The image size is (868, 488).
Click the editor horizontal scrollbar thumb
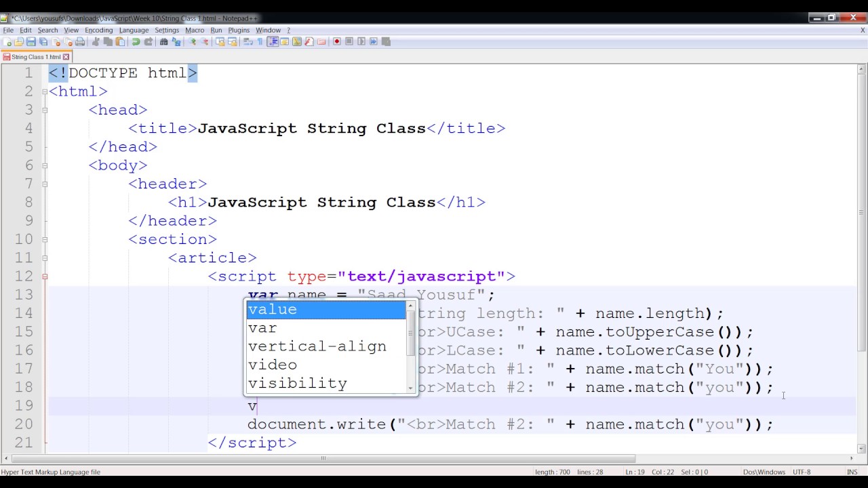coord(323,458)
